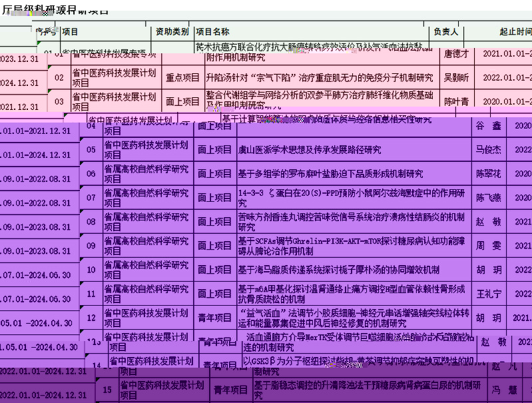
Task: Click person name 唐德才
Action: [456, 54]
